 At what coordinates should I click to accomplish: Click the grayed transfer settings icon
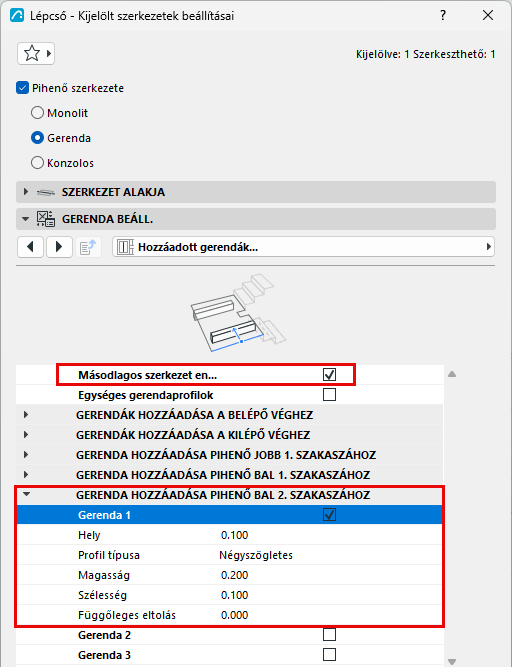click(x=88, y=247)
